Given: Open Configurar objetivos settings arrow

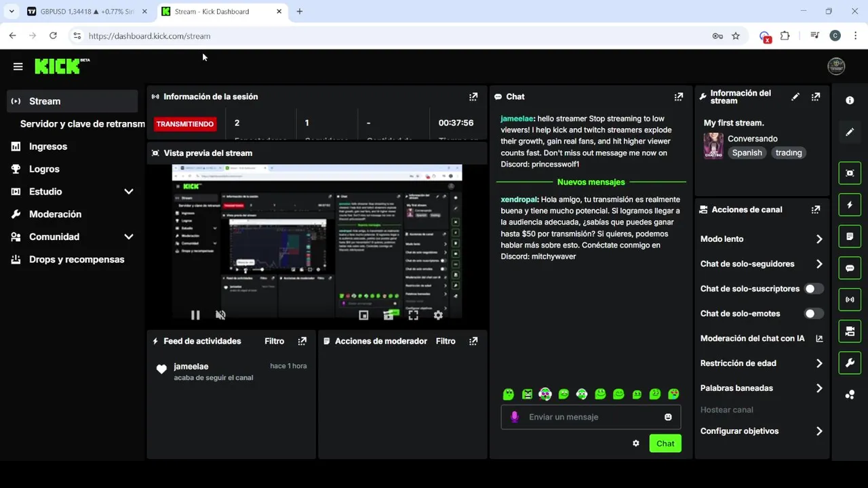Looking at the screenshot, I should coord(819,431).
